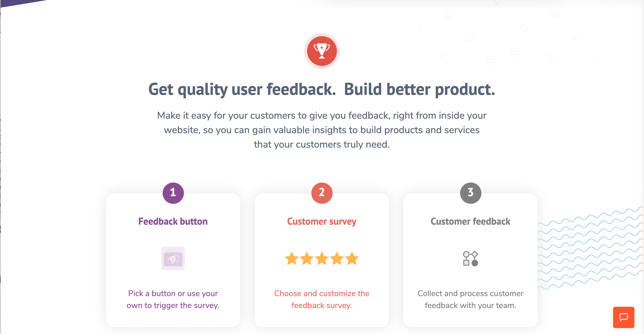644x334 pixels.
Task: Click "Choose and customize the feedback survey" text
Action: 322,299
